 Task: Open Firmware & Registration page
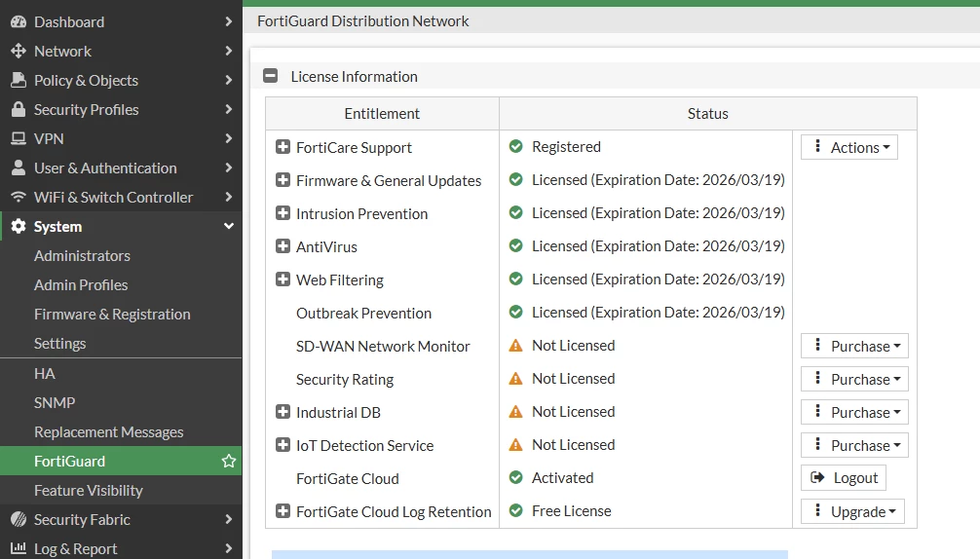[x=121, y=315]
